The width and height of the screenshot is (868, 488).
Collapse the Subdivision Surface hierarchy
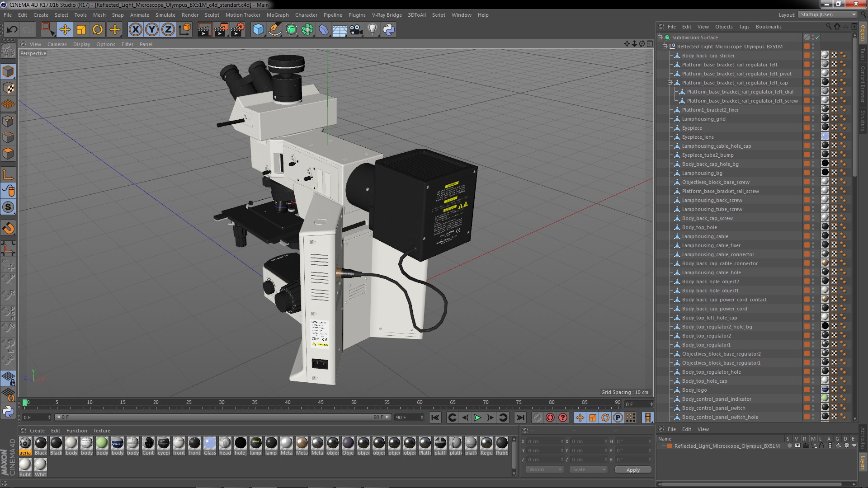[x=660, y=38]
